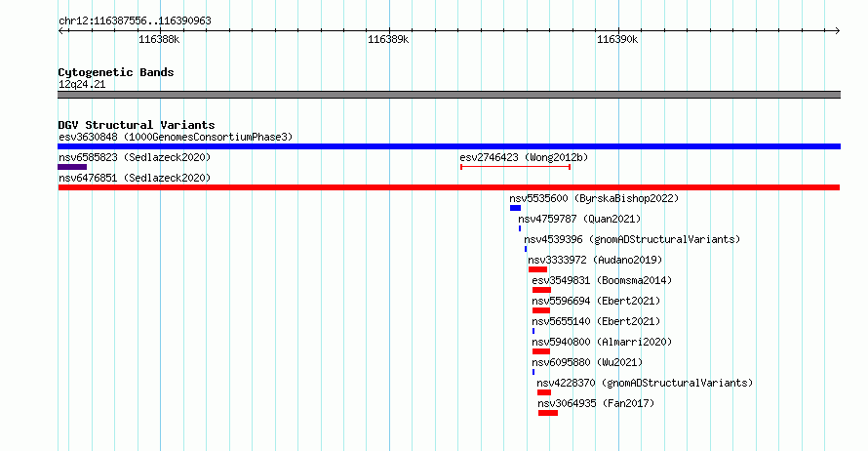Click the gray 12q24.21 cytogenetic band bar
This screenshot has width=868, height=451.
pos(449,95)
